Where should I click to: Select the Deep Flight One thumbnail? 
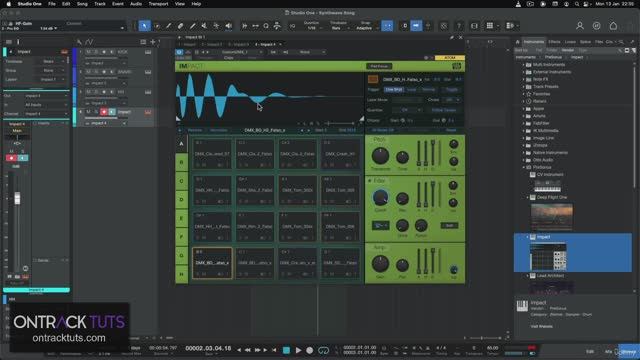(x=551, y=216)
